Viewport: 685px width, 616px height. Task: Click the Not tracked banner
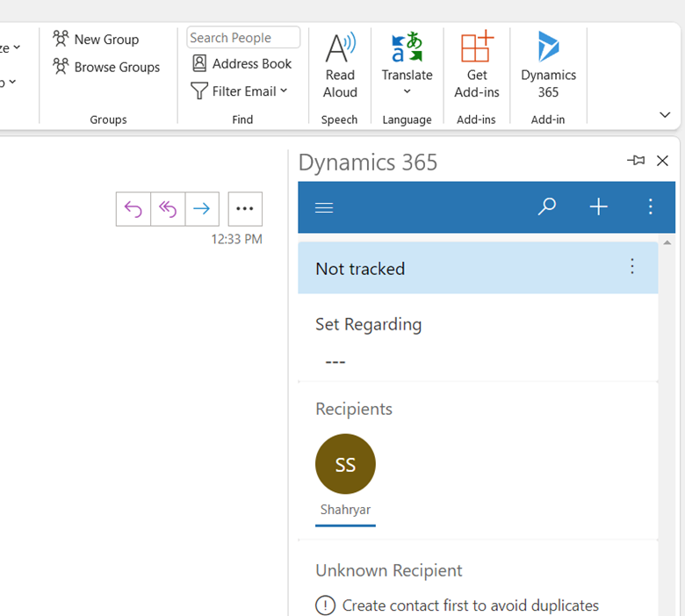pos(478,268)
